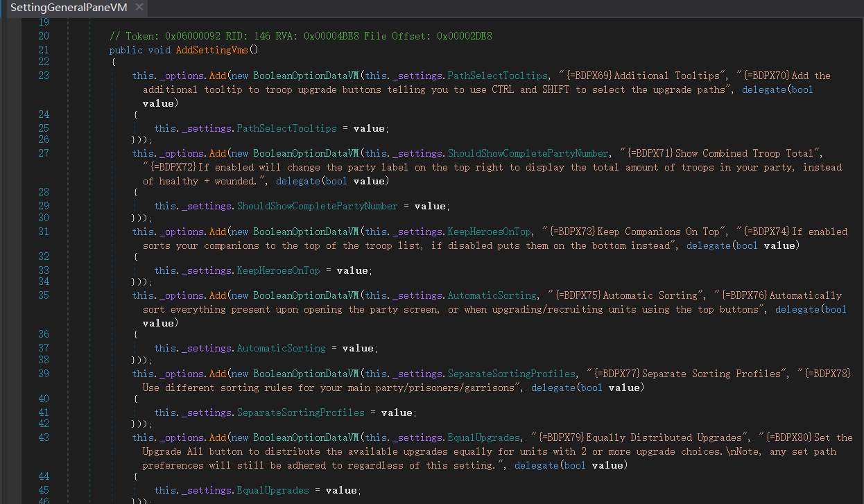Click line number 43 in the gutter

click(44, 437)
